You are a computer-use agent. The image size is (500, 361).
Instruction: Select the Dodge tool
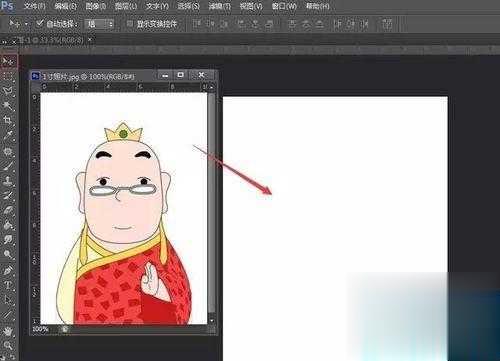[8, 255]
